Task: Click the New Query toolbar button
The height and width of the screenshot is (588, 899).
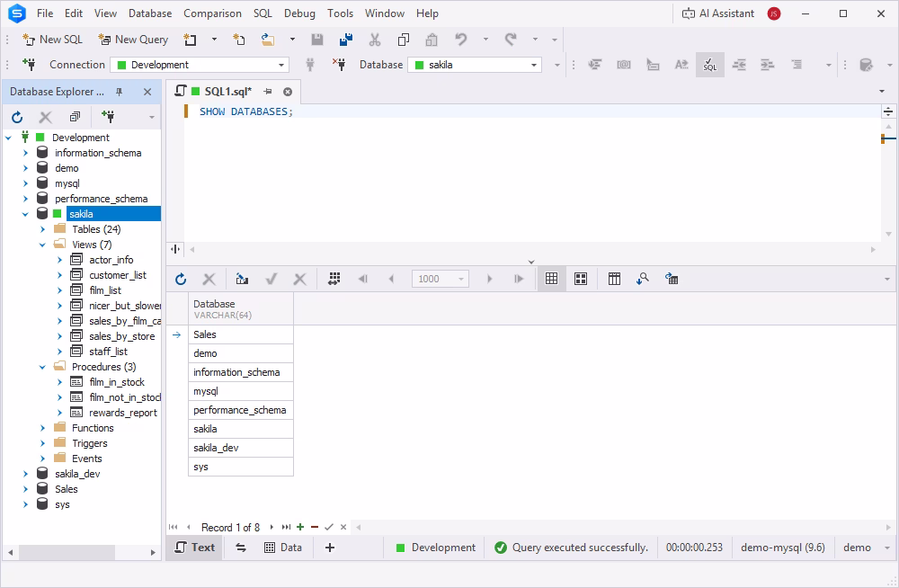Action: [133, 40]
